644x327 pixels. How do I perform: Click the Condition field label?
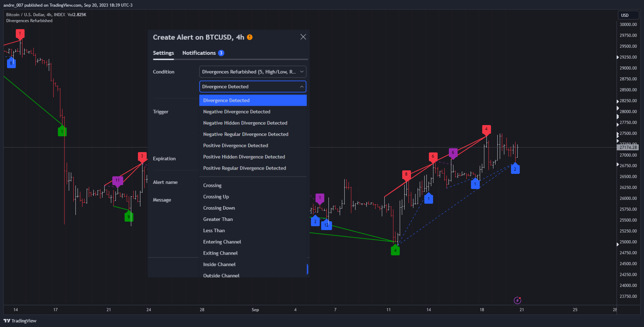point(164,72)
